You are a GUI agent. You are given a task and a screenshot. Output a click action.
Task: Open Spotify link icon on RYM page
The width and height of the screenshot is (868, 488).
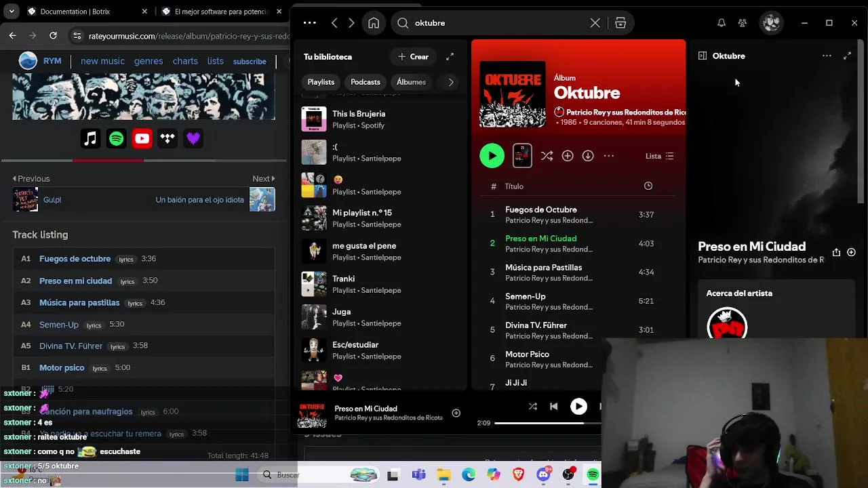click(117, 139)
